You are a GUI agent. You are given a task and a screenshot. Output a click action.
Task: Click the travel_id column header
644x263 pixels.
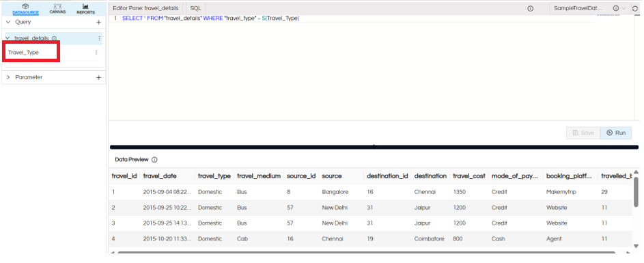(124, 176)
